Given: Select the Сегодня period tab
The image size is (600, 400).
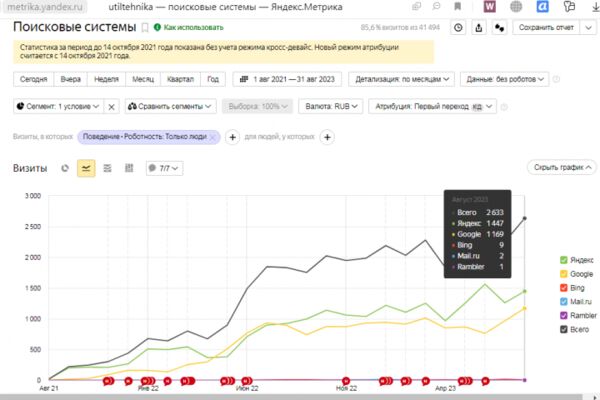Looking at the screenshot, I should pos(34,79).
